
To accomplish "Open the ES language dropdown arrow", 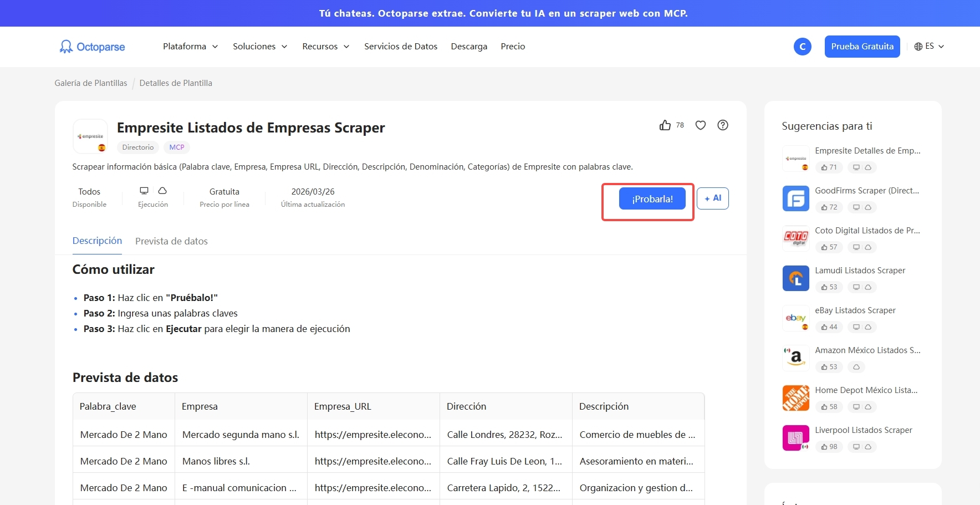I will pyautogui.click(x=941, y=47).
